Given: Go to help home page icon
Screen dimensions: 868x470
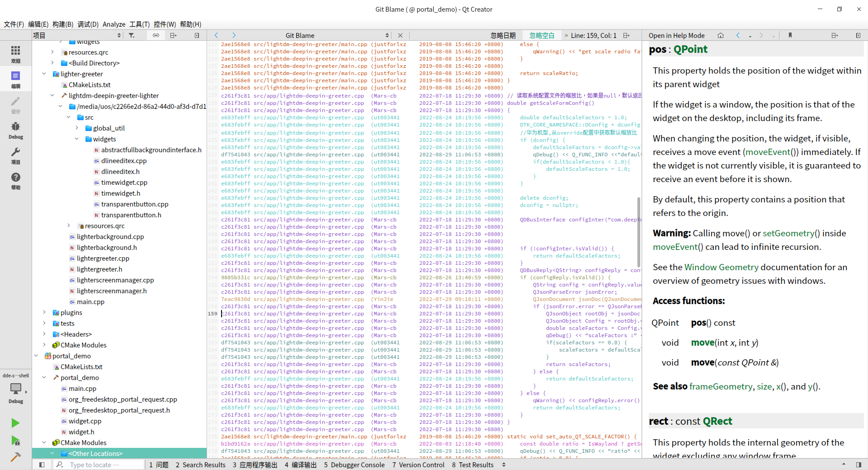Looking at the screenshot, I should pyautogui.click(x=721, y=35).
